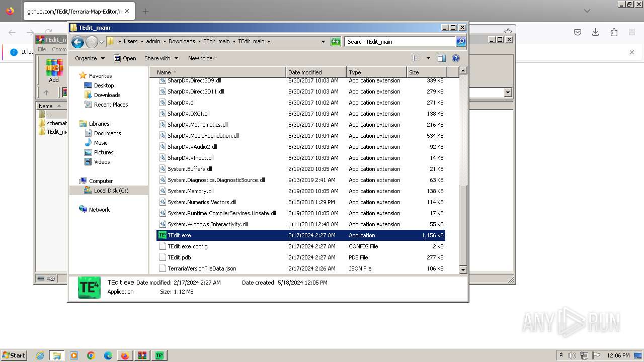Click into Search TEdit_main field
This screenshot has width=644, height=362.
click(400, 42)
